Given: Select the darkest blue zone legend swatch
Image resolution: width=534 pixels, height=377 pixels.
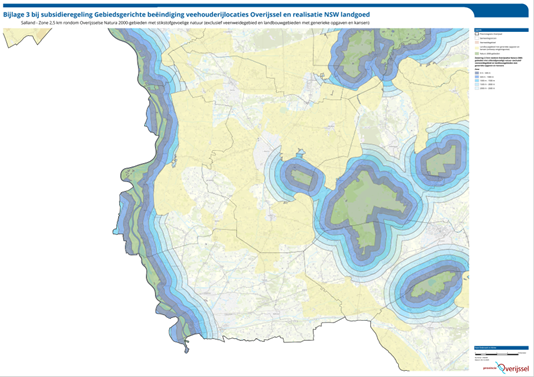Looking at the screenshot, I should 477,73.
